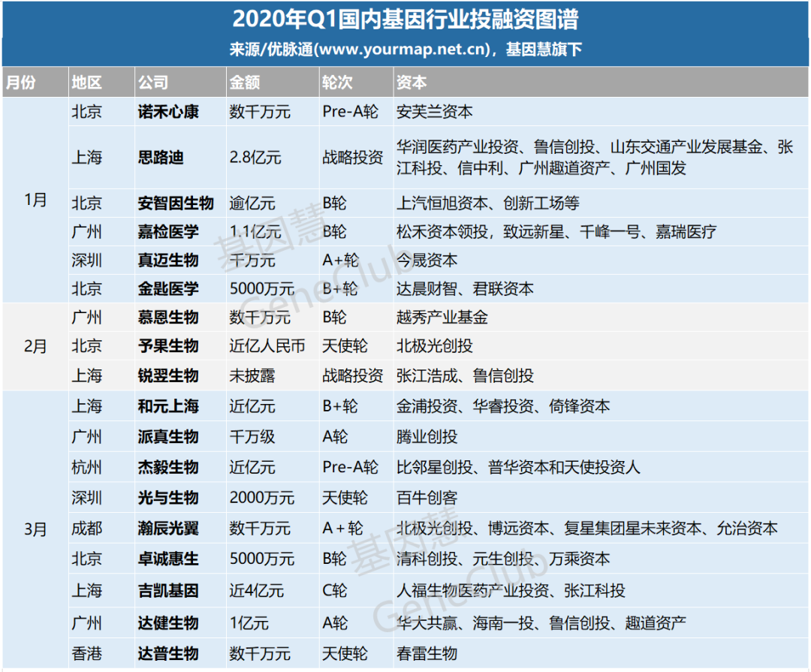Select the 地区 column header
This screenshot has width=811, height=672.
click(86, 83)
